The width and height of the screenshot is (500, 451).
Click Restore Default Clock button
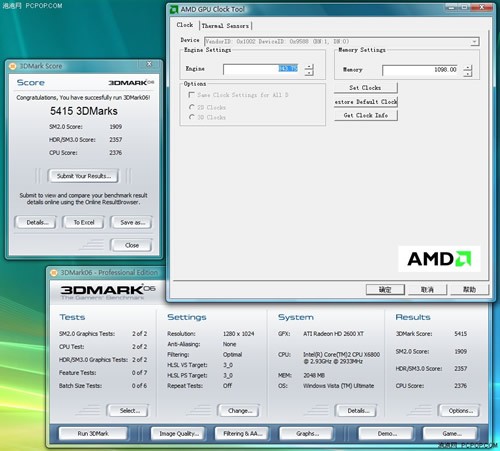coord(366,102)
